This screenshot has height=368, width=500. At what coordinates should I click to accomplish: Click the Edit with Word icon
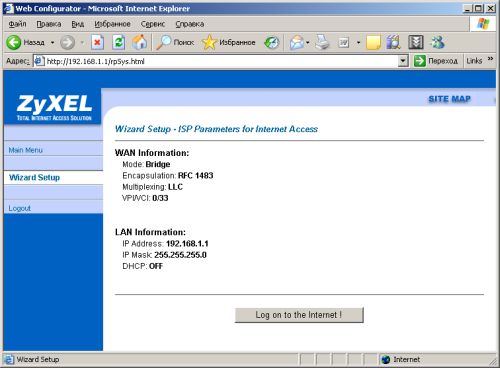343,42
